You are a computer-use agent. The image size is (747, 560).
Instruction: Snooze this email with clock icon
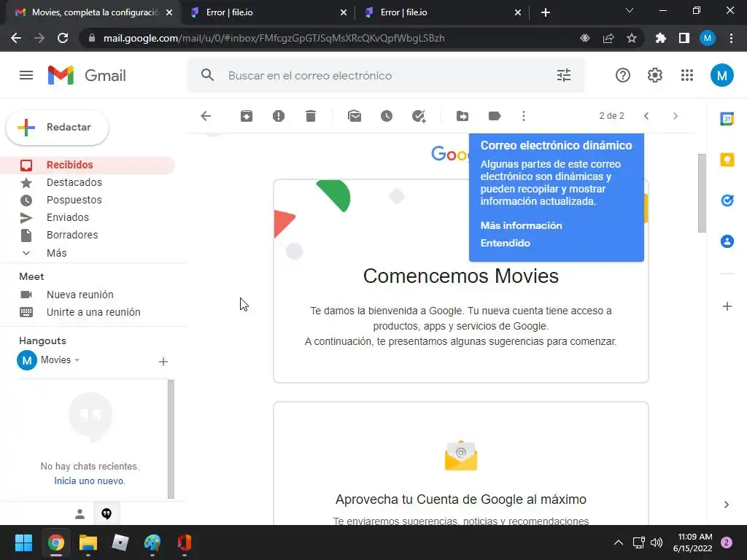pyautogui.click(x=387, y=116)
